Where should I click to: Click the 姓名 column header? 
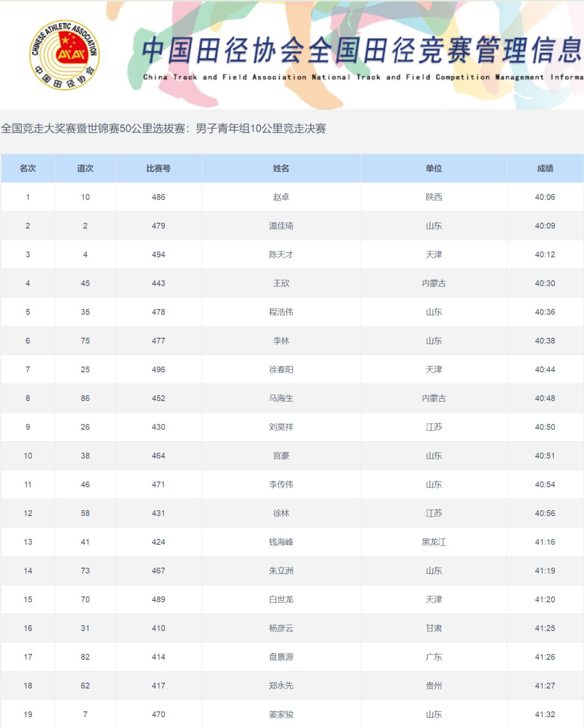click(281, 168)
